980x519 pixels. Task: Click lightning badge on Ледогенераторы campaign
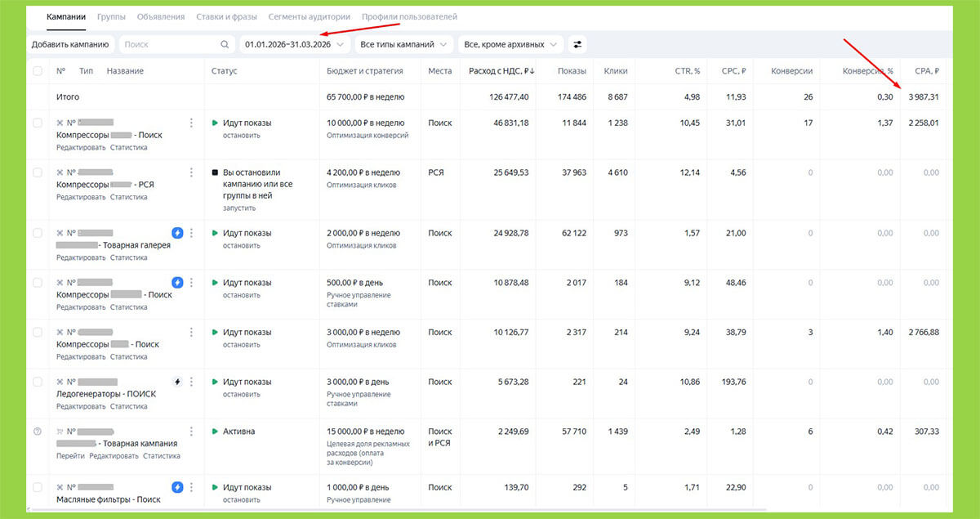coord(177,382)
